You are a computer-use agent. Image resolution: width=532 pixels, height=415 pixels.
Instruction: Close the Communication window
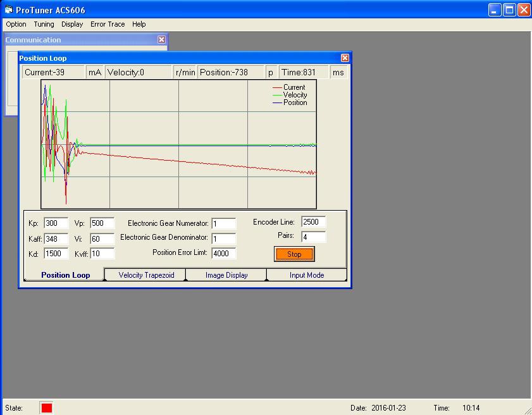tap(161, 40)
